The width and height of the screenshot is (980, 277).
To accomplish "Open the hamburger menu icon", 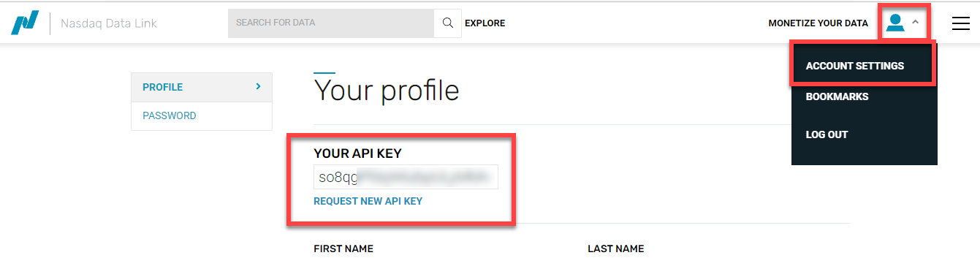I will pyautogui.click(x=960, y=23).
